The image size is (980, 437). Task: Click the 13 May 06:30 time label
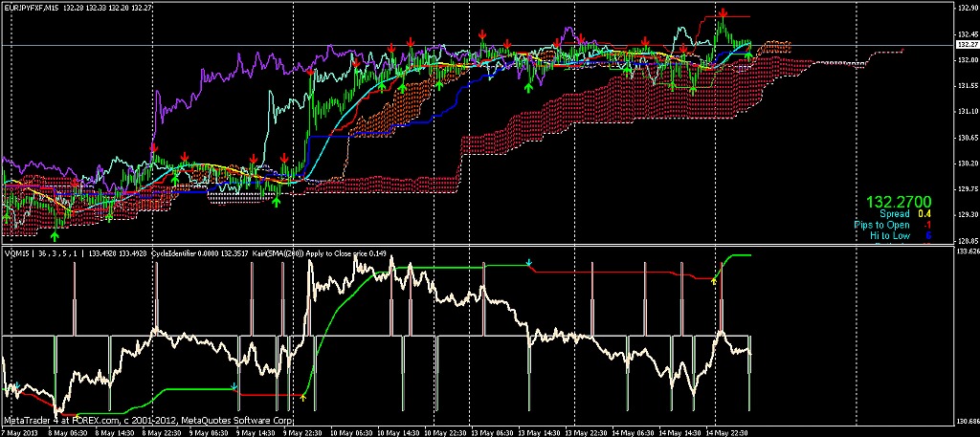point(491,432)
